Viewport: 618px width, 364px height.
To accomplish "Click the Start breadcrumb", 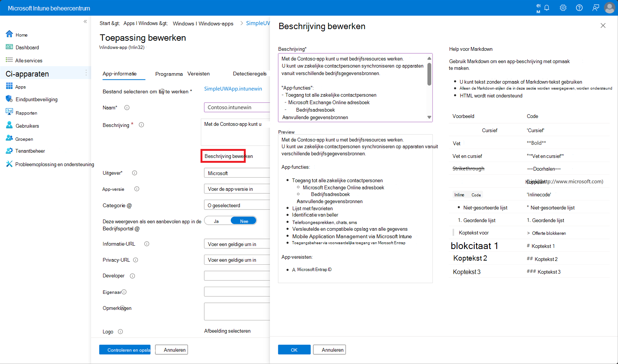I will (110, 23).
